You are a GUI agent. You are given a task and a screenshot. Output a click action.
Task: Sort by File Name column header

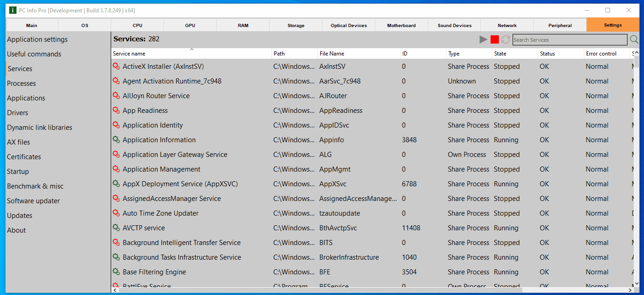click(x=359, y=54)
